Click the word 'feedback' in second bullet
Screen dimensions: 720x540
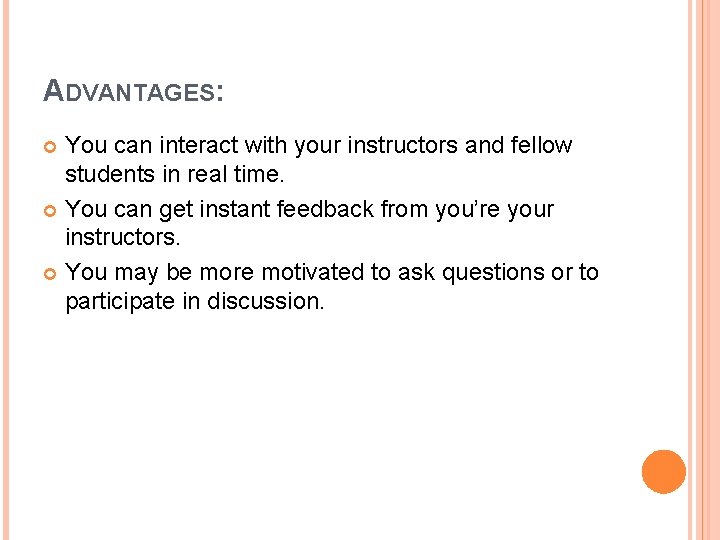pyautogui.click(x=325, y=209)
